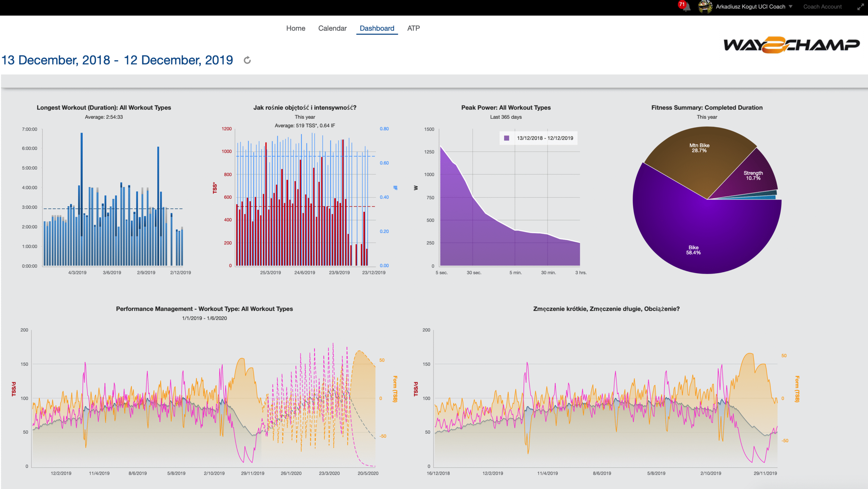Click the Arkadiusz Kogut UCI Coach name
The image size is (868, 489).
point(750,7)
